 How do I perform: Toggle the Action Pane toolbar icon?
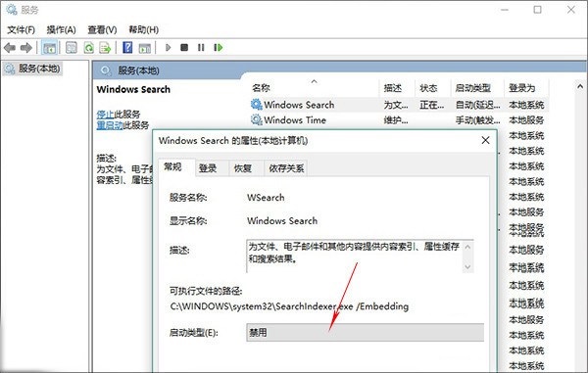point(145,48)
